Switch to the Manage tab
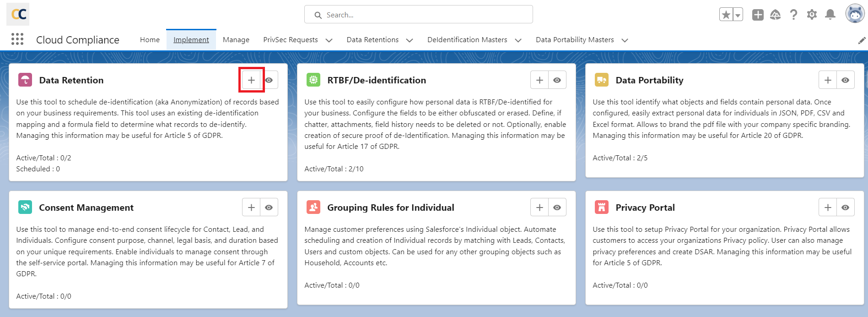This screenshot has width=868, height=317. [236, 40]
